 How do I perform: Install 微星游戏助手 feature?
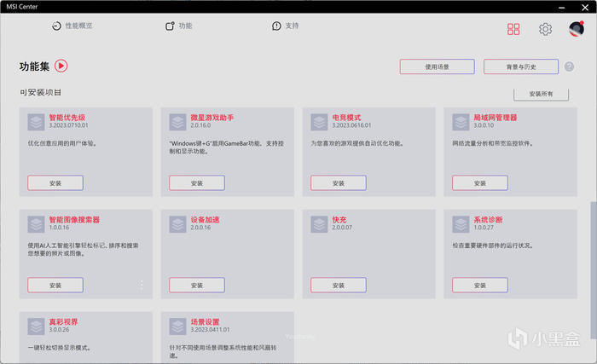197,183
